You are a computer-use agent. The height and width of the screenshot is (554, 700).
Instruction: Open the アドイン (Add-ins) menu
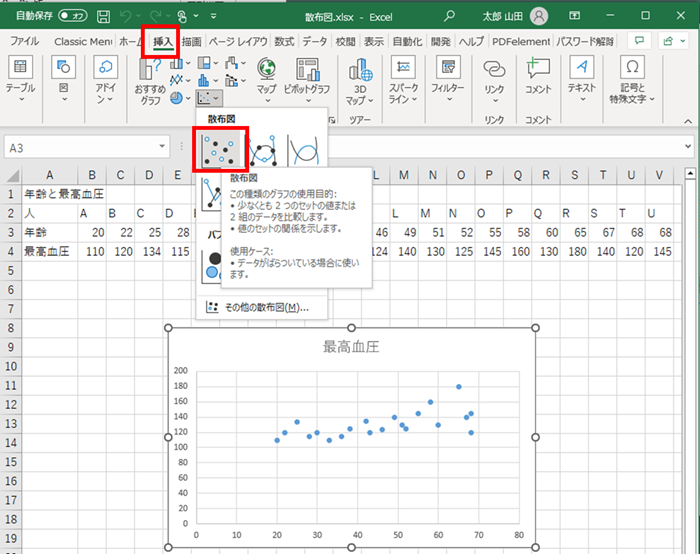[106, 79]
